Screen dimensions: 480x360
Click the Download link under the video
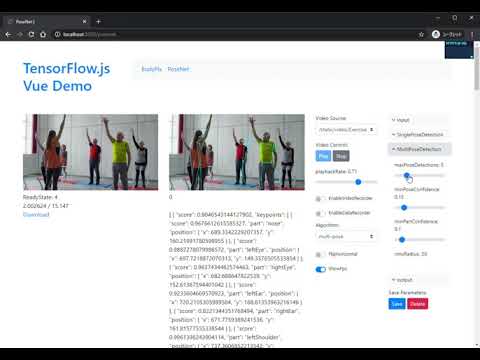36,214
